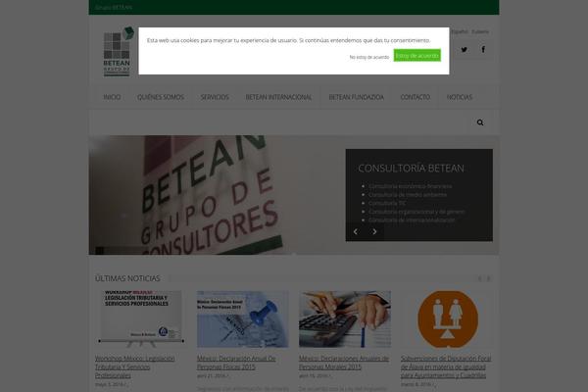
Task: Go to next slide in slider
Action: (374, 232)
